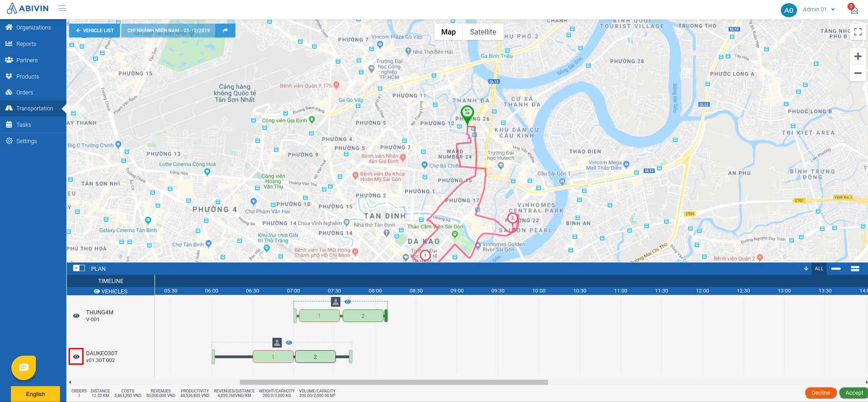
Task: Zoom in on the map
Action: 858,56
